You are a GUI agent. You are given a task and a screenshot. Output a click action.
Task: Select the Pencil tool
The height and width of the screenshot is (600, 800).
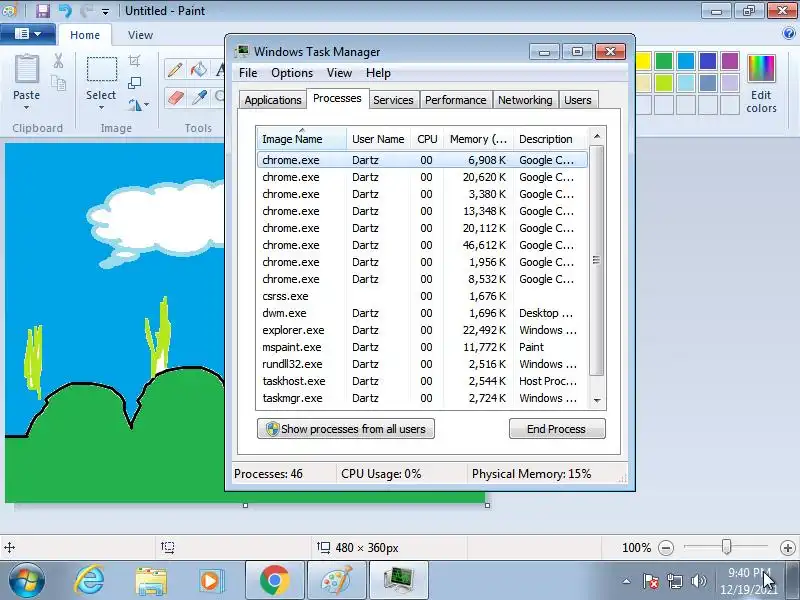point(175,69)
